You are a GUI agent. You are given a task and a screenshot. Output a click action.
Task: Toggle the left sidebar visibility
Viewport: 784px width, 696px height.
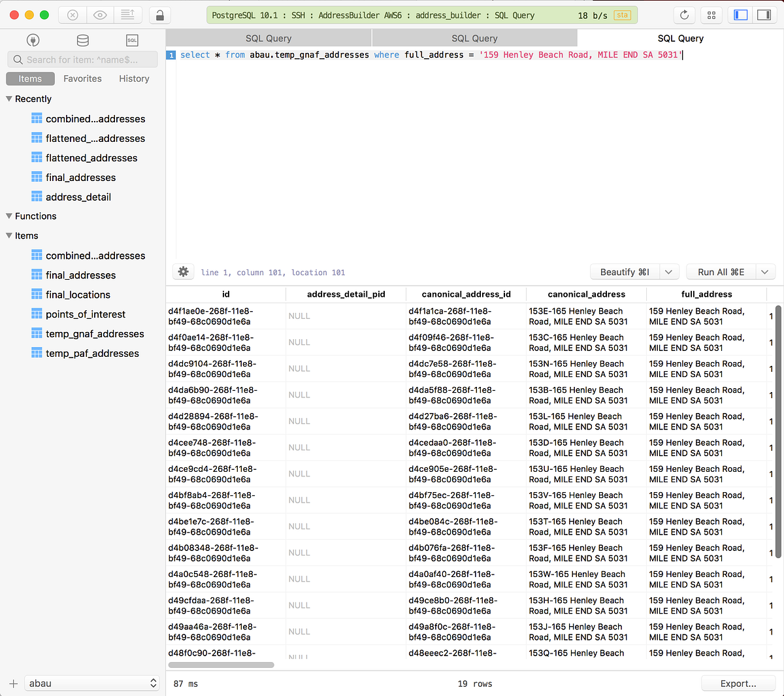point(740,14)
